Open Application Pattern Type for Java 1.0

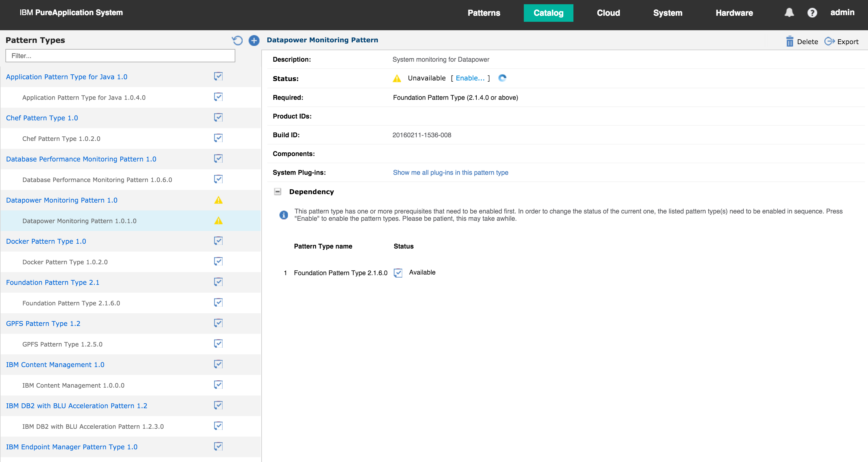tap(67, 77)
